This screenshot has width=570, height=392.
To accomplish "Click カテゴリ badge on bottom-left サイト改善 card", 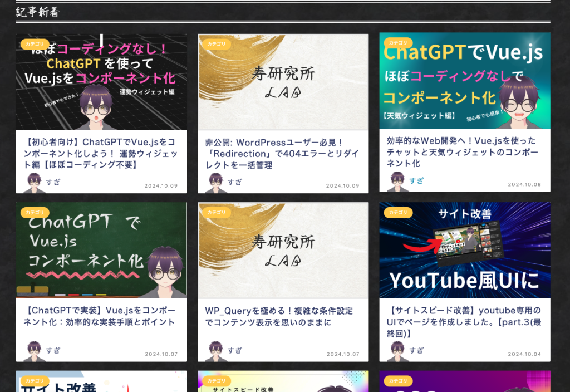I will [x=35, y=381].
